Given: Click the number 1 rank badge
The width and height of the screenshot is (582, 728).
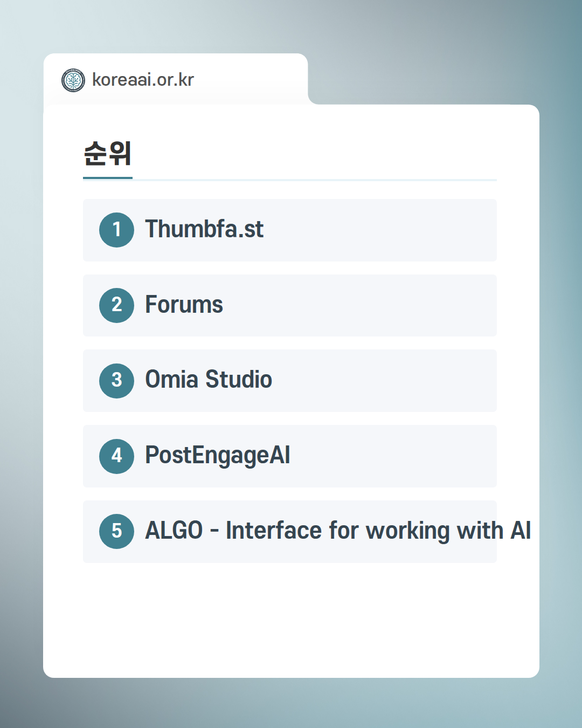Looking at the screenshot, I should coord(116,230).
